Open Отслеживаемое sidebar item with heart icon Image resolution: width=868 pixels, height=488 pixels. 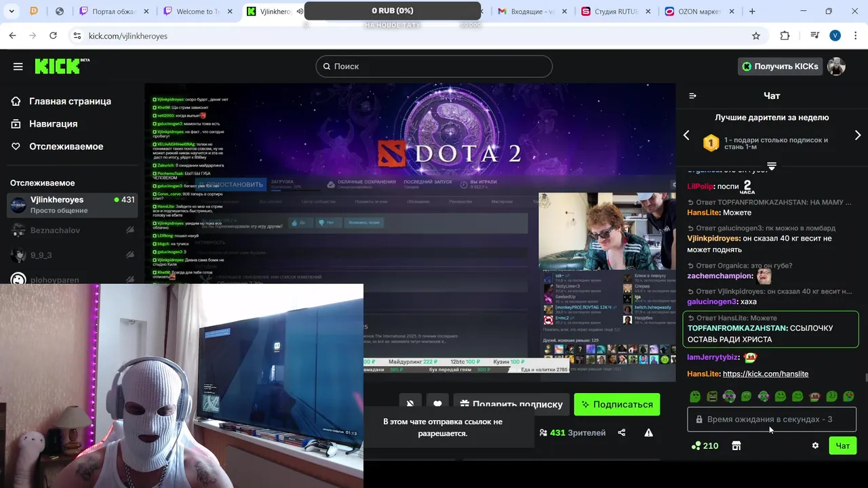(58, 146)
